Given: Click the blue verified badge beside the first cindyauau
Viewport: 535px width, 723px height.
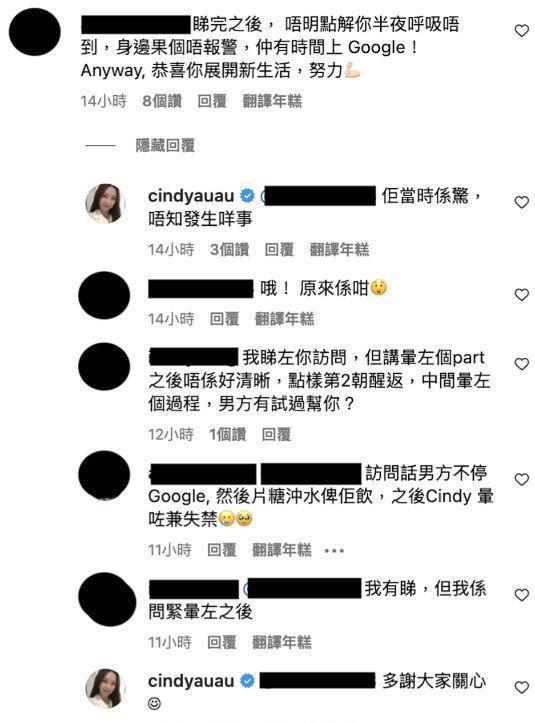Looking at the screenshot, I should click(x=248, y=196).
